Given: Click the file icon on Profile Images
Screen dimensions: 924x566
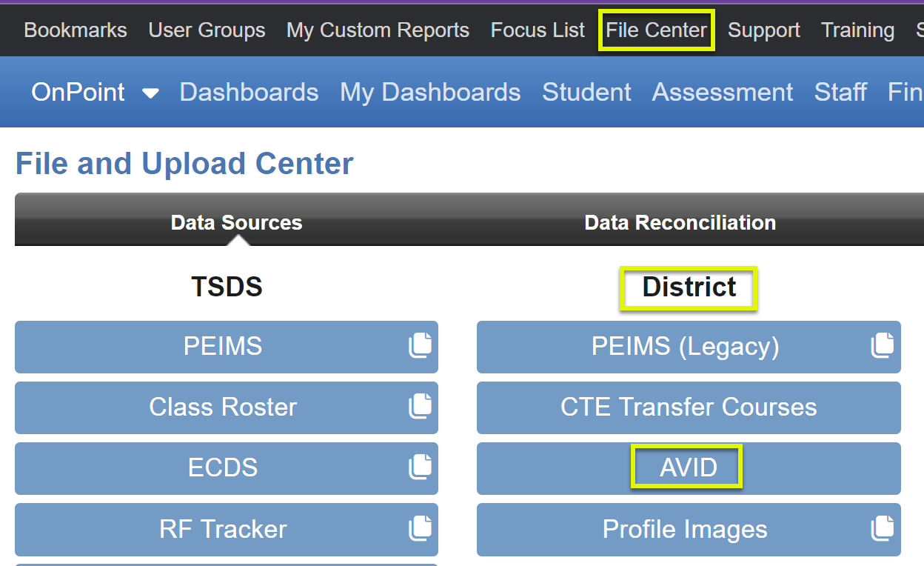Looking at the screenshot, I should point(883,527).
